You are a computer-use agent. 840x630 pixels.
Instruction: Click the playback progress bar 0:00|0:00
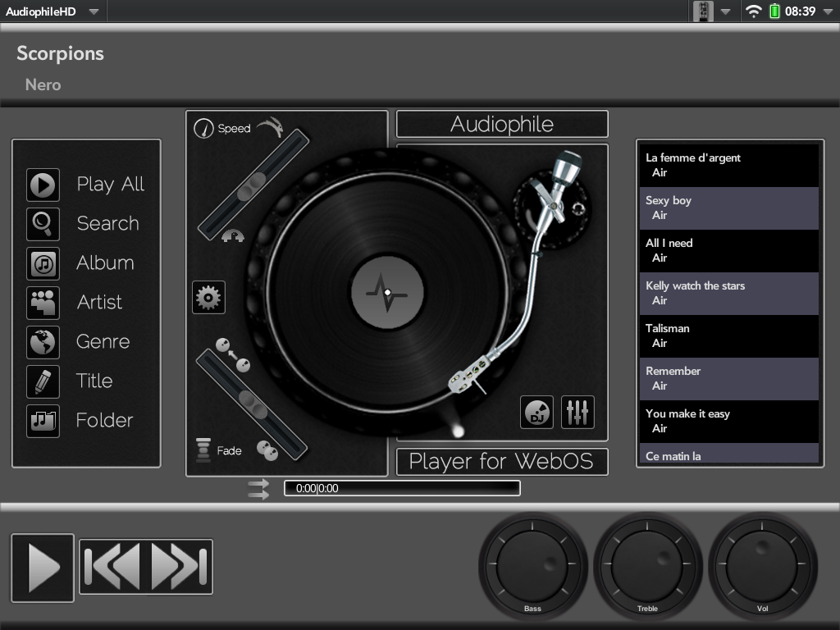pos(402,488)
